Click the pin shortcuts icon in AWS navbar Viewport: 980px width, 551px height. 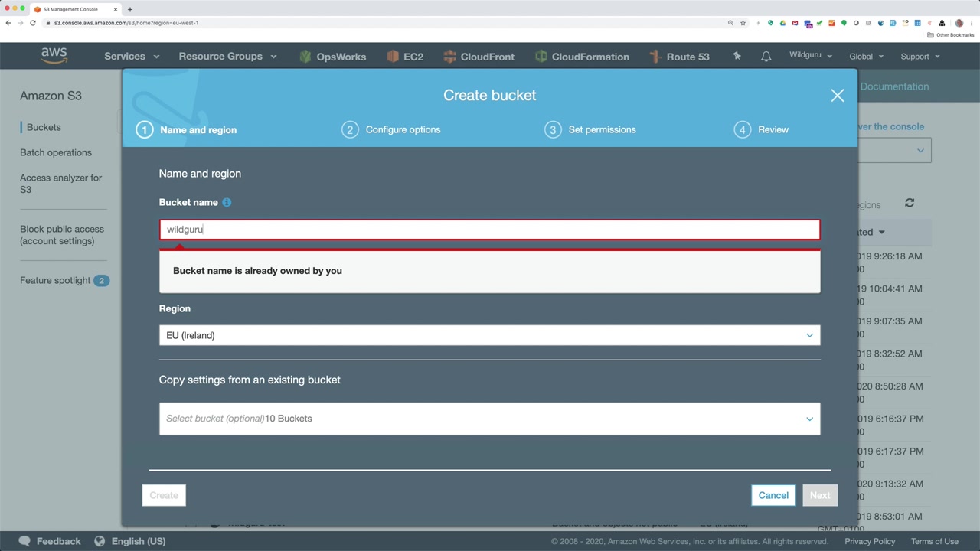click(x=737, y=56)
